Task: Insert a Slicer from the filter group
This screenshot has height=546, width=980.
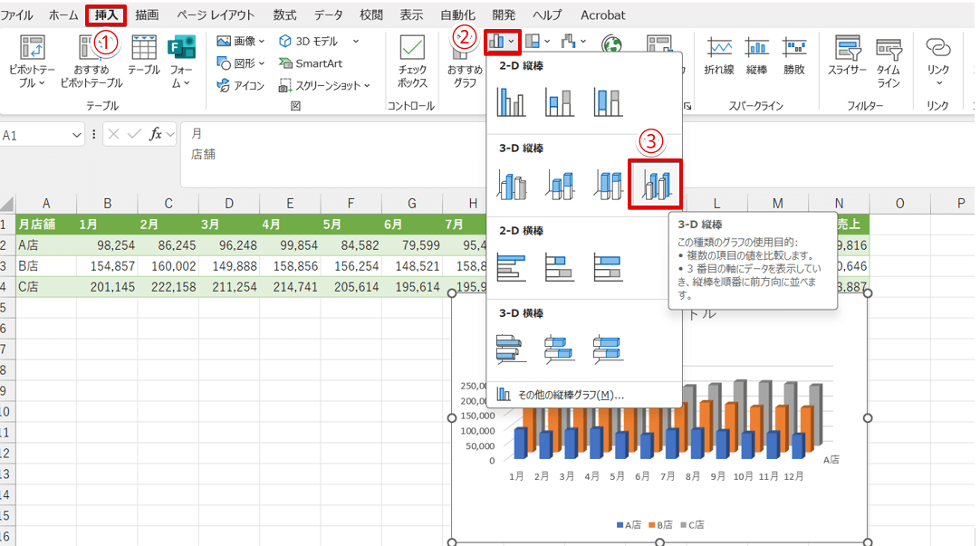Action: tap(848, 60)
